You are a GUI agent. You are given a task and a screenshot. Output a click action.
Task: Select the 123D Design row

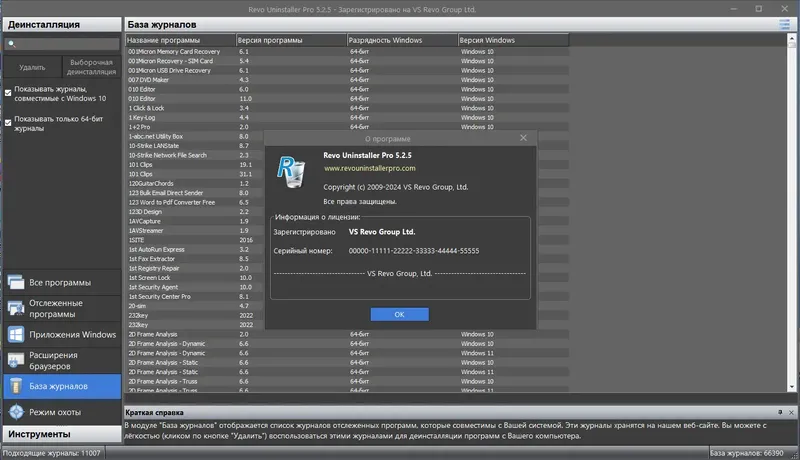coord(194,212)
